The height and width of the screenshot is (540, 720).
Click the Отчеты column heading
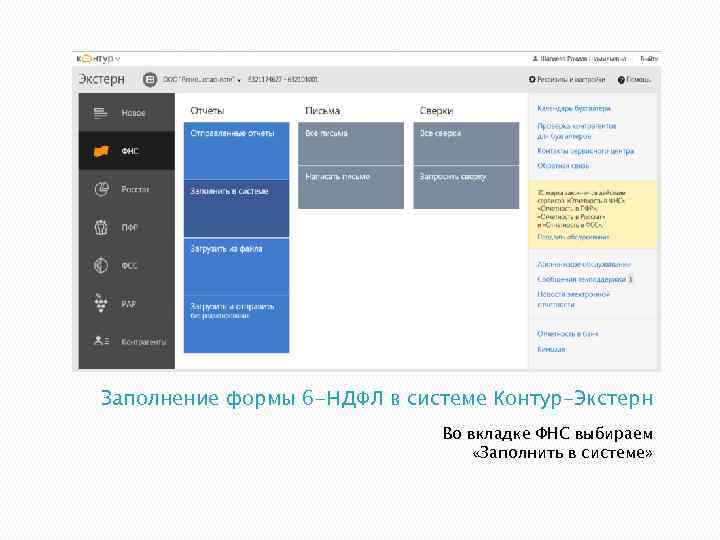click(207, 111)
